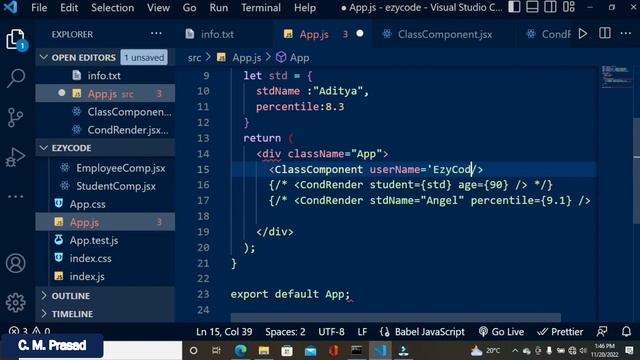Toggle the bottom panel layout icon
Image resolution: width=640 pixels, height=360 pixels.
[x=532, y=7]
